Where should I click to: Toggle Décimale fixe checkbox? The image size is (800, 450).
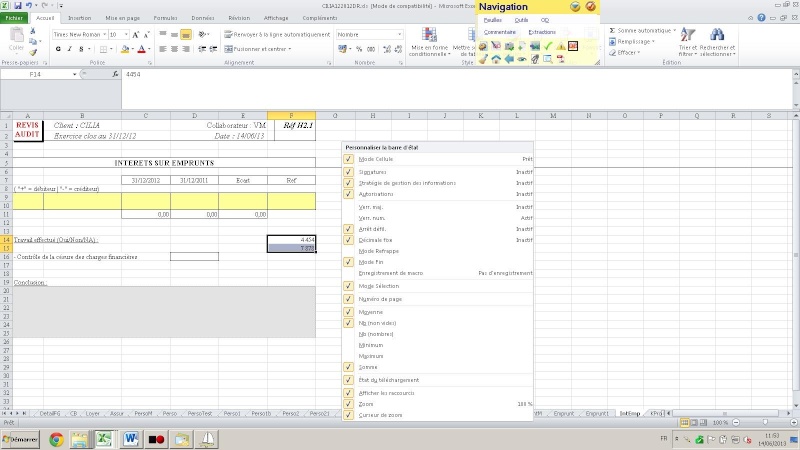[x=348, y=240]
